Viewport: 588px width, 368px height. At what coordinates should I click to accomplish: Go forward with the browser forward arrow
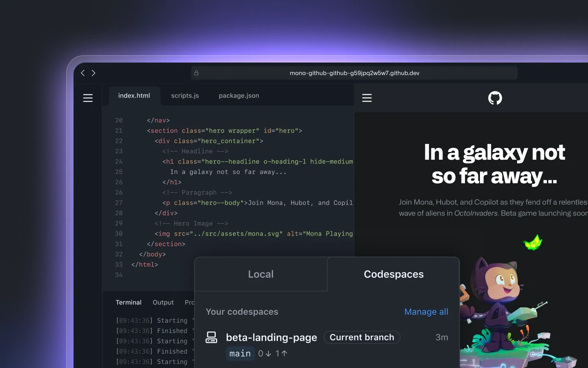pyautogui.click(x=93, y=73)
